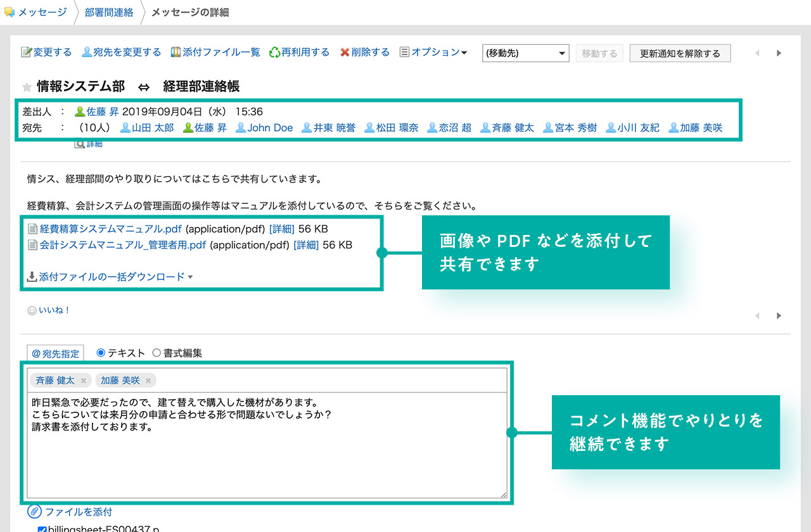This screenshot has width=811, height=532.
Task: Click the green 再利用する recycle icon
Action: tap(274, 53)
